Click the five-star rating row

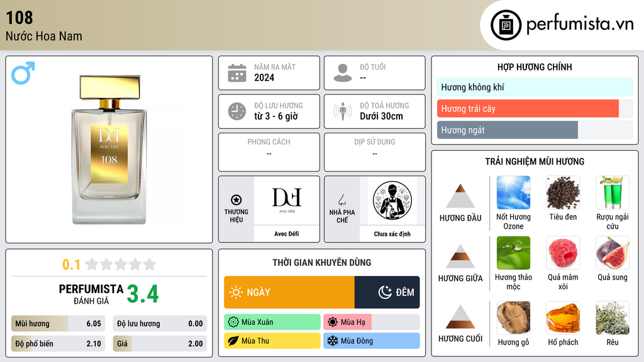[x=121, y=264]
